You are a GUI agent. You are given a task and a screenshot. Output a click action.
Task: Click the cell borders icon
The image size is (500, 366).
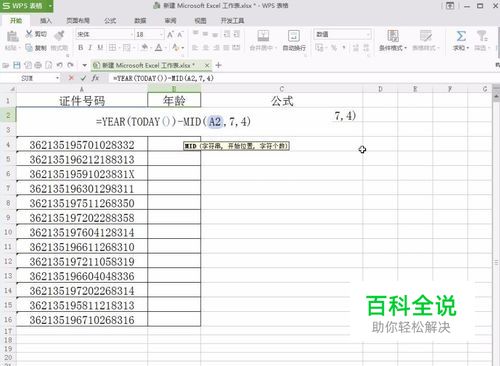click(x=113, y=48)
